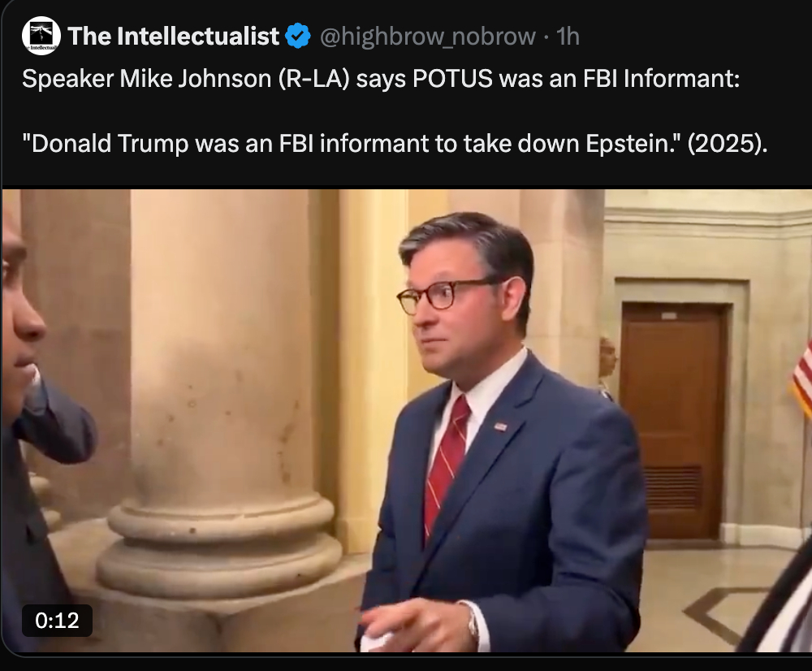This screenshot has height=671, width=812.
Task: Open the 1h post timestamp
Action: 568,37
